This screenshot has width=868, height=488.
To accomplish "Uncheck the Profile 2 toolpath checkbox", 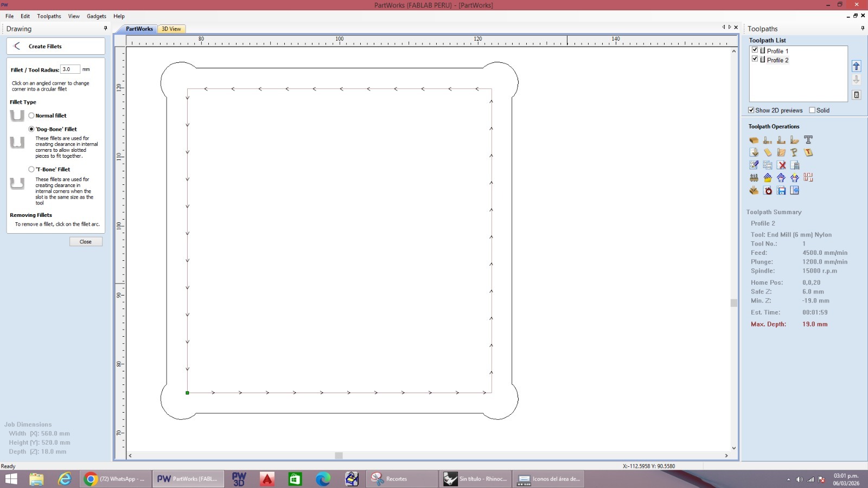I will (755, 59).
